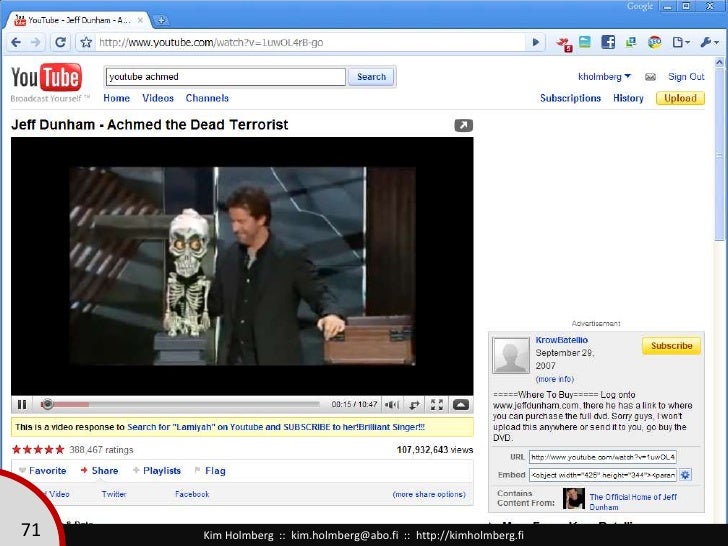Viewport: 728px width, 546px height.
Task: Toggle the video size switch icon
Action: pyautogui.click(x=414, y=405)
